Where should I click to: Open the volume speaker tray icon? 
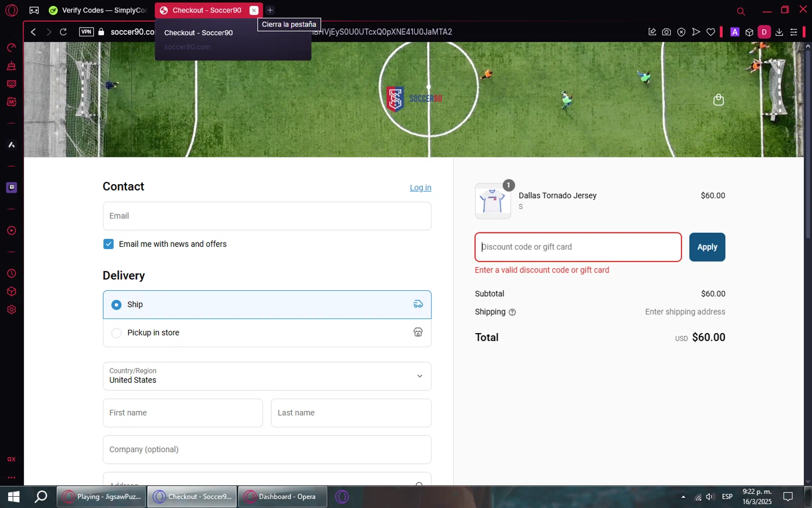710,497
